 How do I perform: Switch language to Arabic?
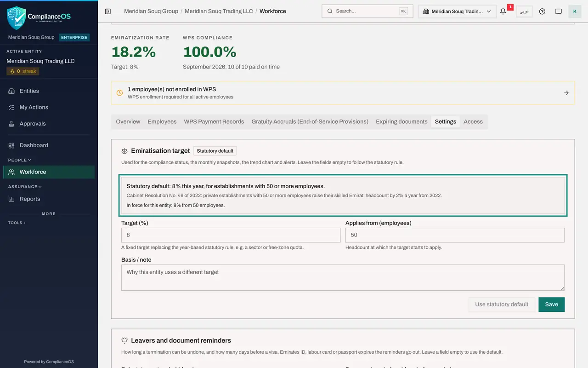click(x=524, y=11)
